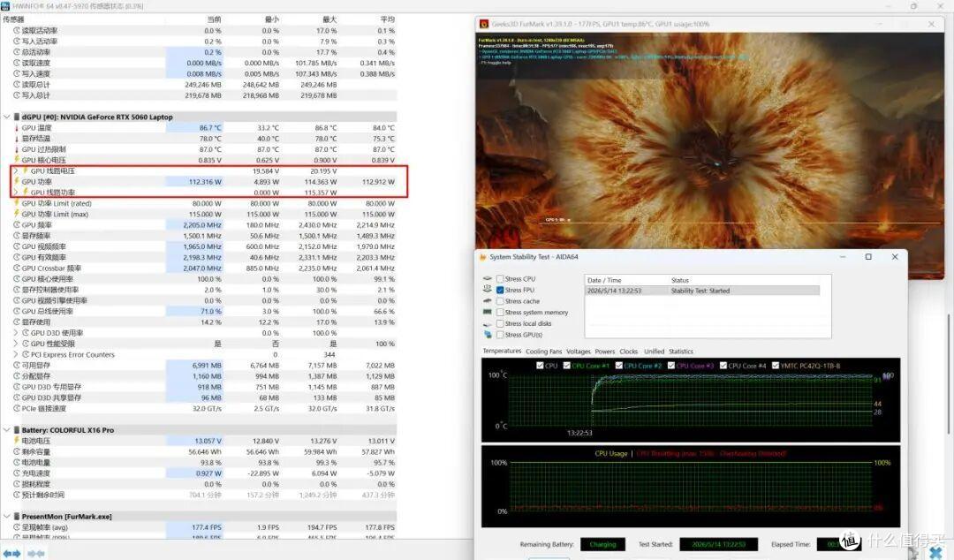Enable the Stress GPU(s) checkbox
This screenshot has width=954, height=560.
click(499, 334)
